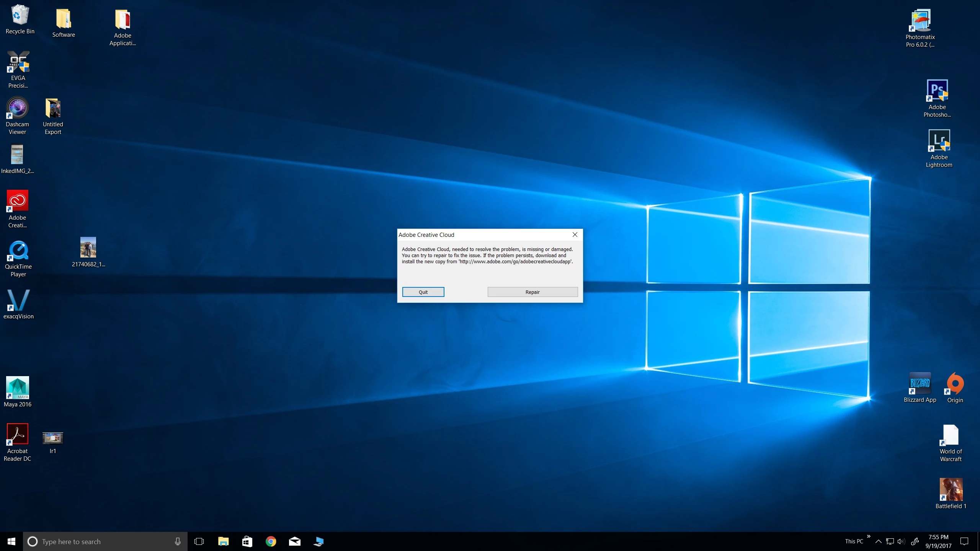Open Google Chrome from the taskbar
Viewport: 980px width, 551px height.
[271, 541]
